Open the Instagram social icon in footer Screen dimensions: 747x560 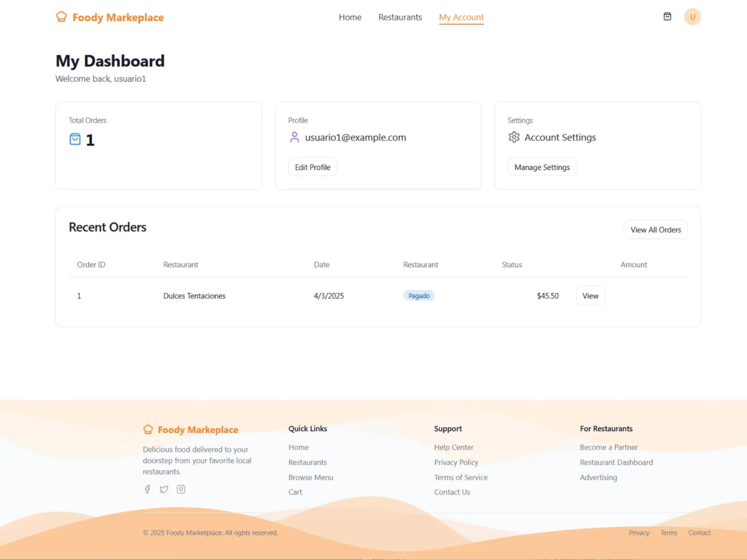pos(181,489)
